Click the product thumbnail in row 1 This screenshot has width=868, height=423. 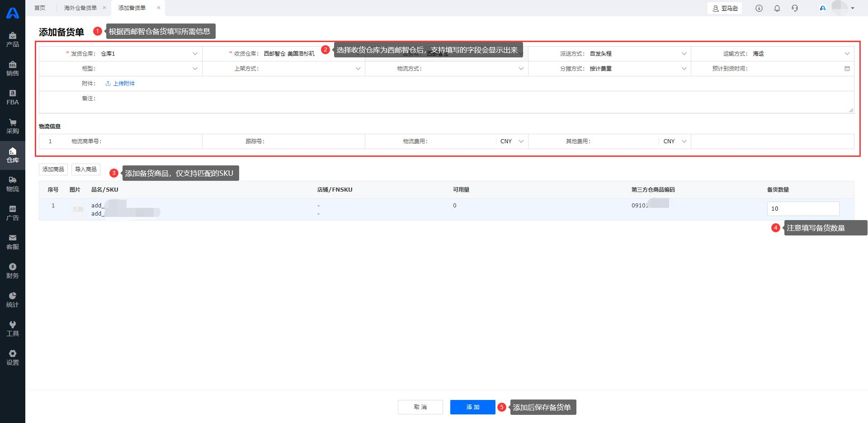coord(78,210)
